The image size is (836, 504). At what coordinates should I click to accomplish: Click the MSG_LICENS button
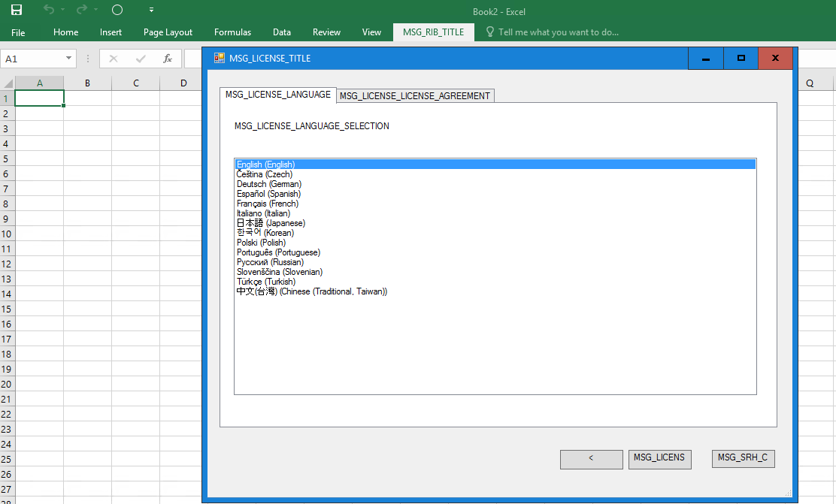click(659, 459)
